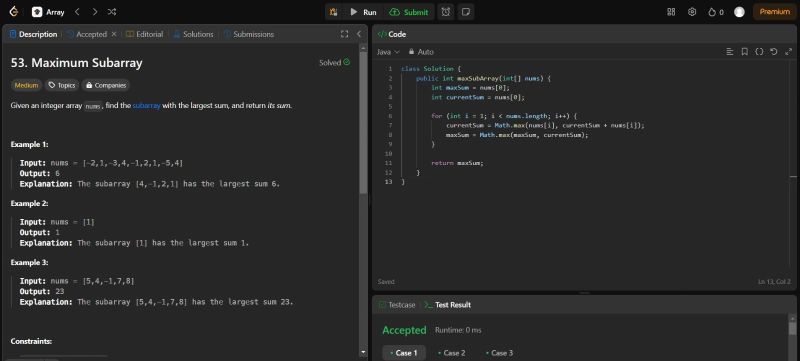Switch to the Description tab
The height and width of the screenshot is (361, 800).
(x=34, y=34)
